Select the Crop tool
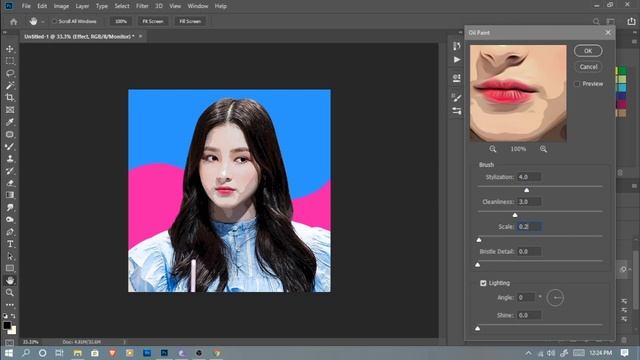 coord(10,98)
